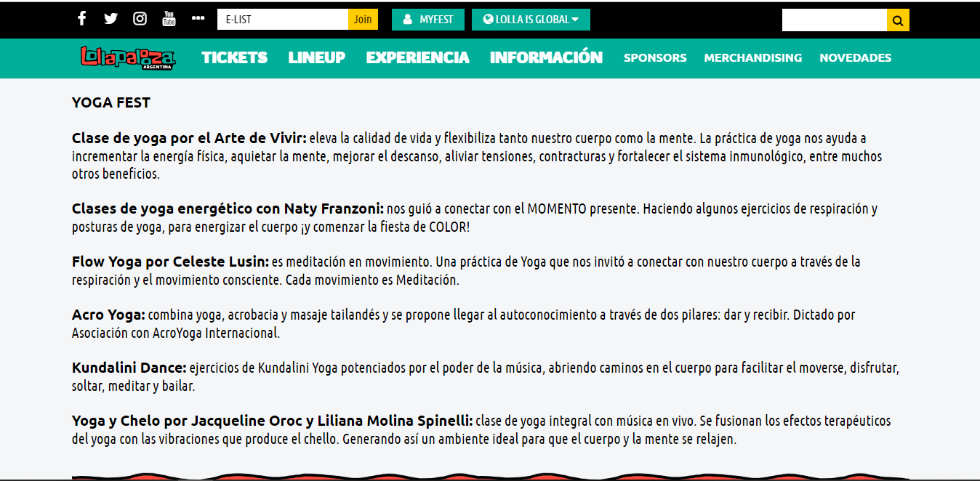The height and width of the screenshot is (481, 980).
Task: Go home via Lollapalooza Argentina logo
Action: click(x=128, y=58)
